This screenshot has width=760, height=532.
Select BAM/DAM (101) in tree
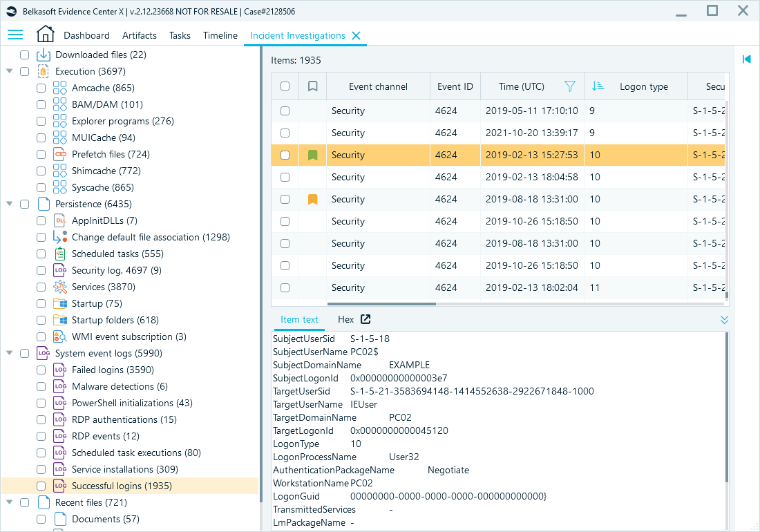pyautogui.click(x=107, y=104)
